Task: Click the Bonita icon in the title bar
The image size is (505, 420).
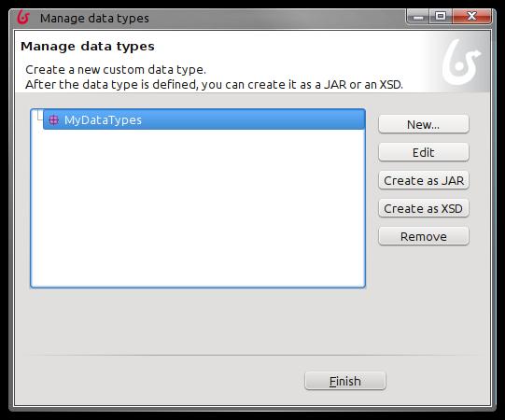Action: coord(23,18)
